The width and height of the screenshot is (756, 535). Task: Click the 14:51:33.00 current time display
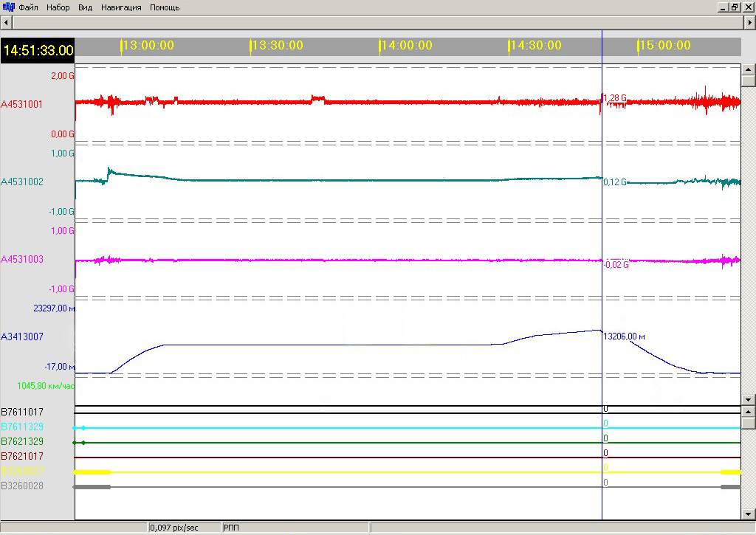(38, 51)
